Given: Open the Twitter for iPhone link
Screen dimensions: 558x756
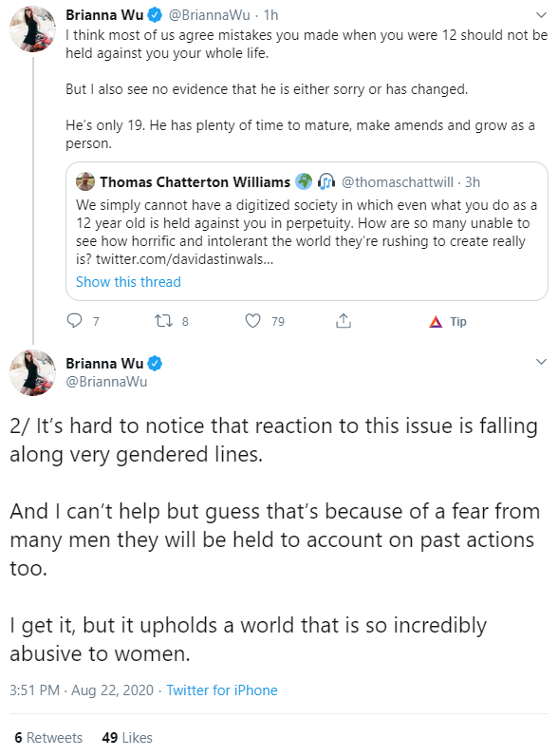Looking at the screenshot, I should [222, 690].
